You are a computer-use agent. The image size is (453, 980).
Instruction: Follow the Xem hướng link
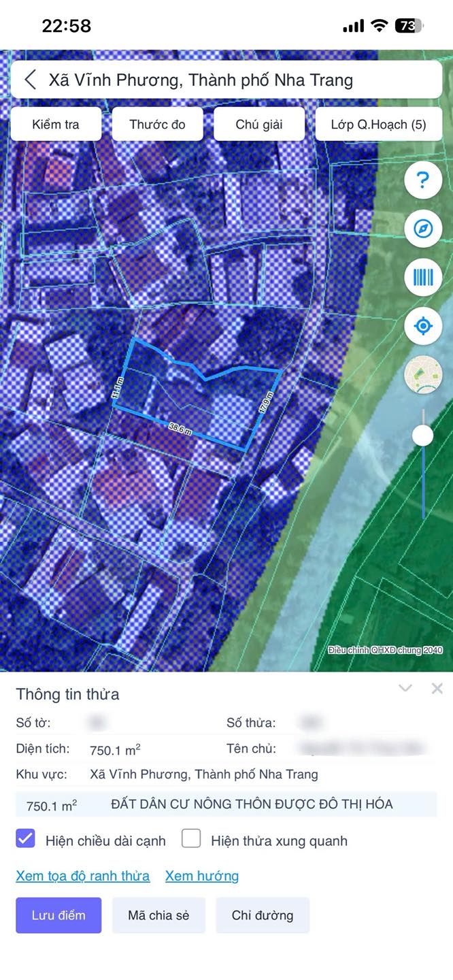pos(202,876)
